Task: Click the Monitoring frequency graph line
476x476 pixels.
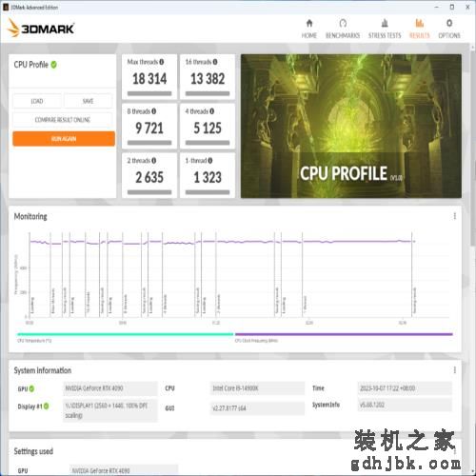Action: pyautogui.click(x=222, y=242)
